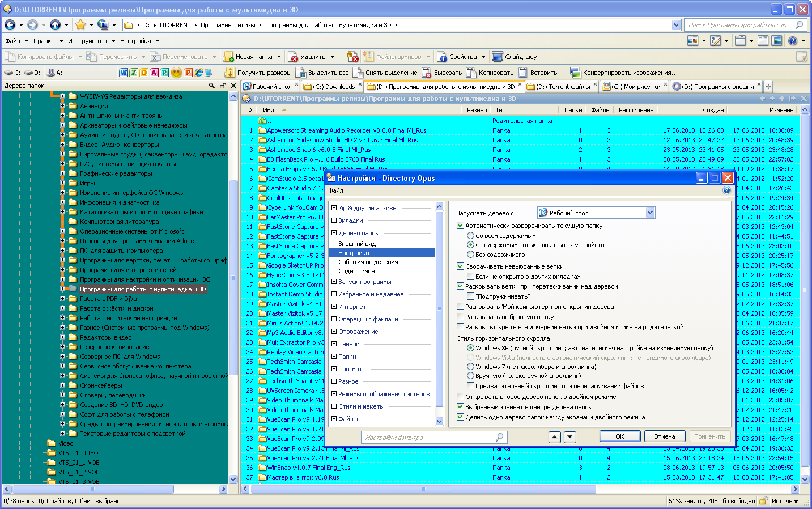
Task: Toggle the lock icon in folder tree header
Action: pyautogui.click(x=223, y=86)
